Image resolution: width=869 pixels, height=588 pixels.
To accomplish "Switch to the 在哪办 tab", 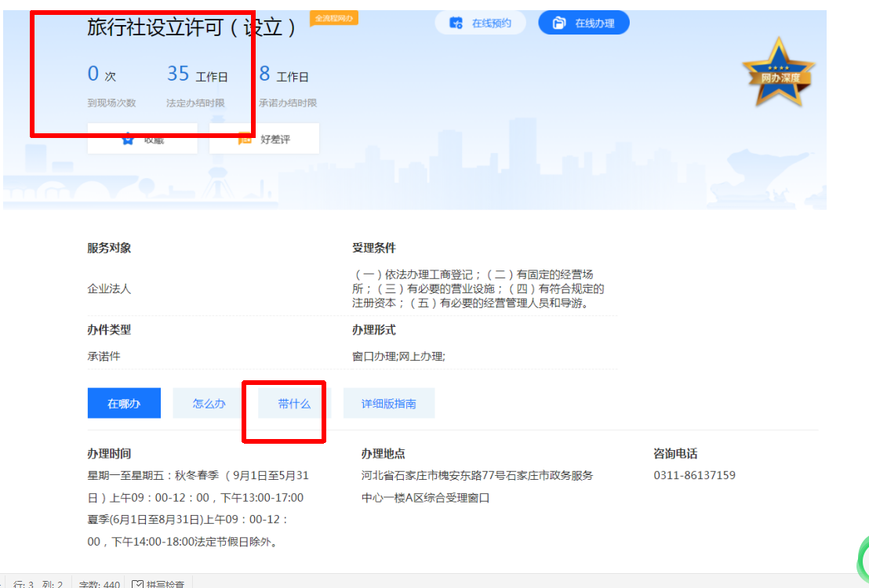I will (x=124, y=404).
